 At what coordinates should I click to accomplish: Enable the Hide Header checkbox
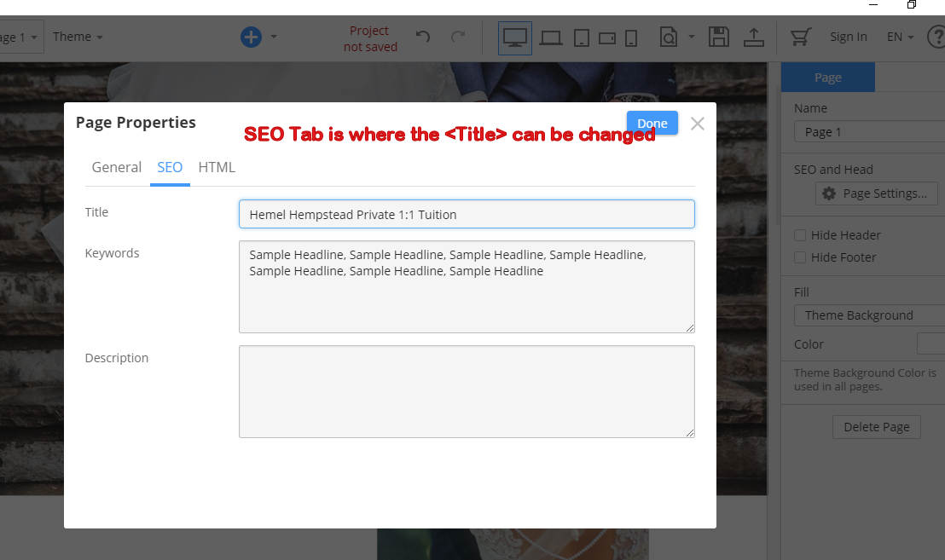[800, 235]
